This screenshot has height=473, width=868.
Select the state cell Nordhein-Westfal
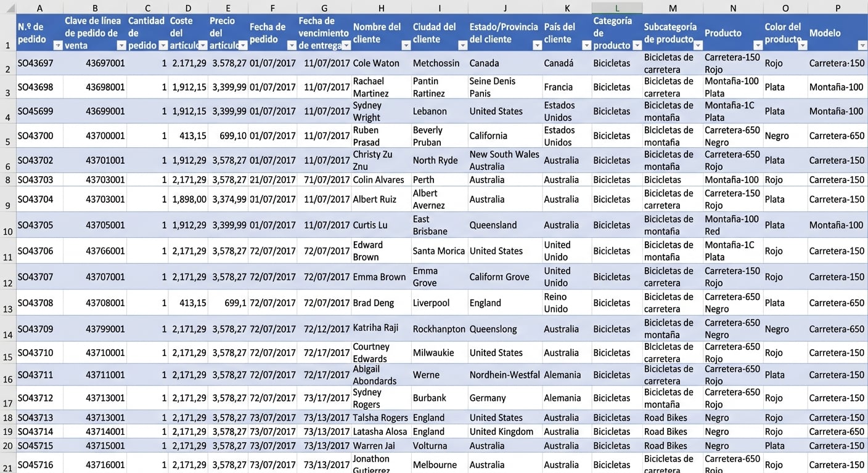[505, 374]
